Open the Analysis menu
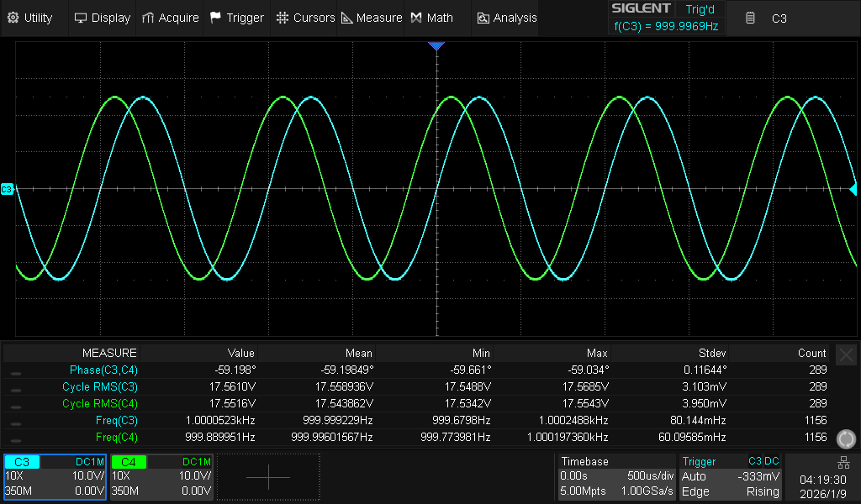Image resolution: width=861 pixels, height=504 pixels. click(x=506, y=18)
